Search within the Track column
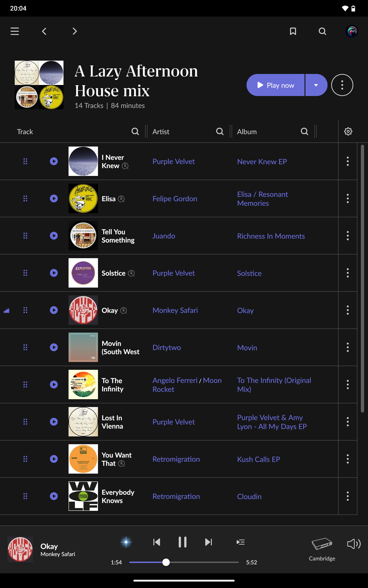The height and width of the screenshot is (588, 368). tap(135, 131)
